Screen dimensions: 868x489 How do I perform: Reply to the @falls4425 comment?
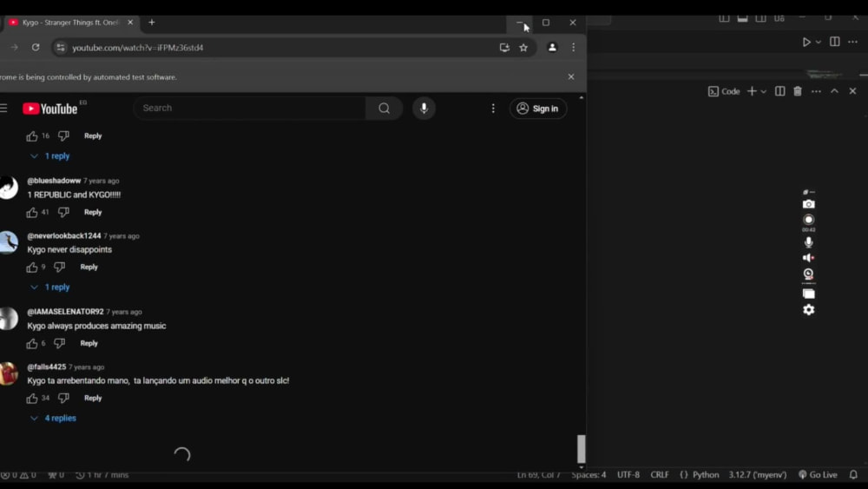click(93, 398)
